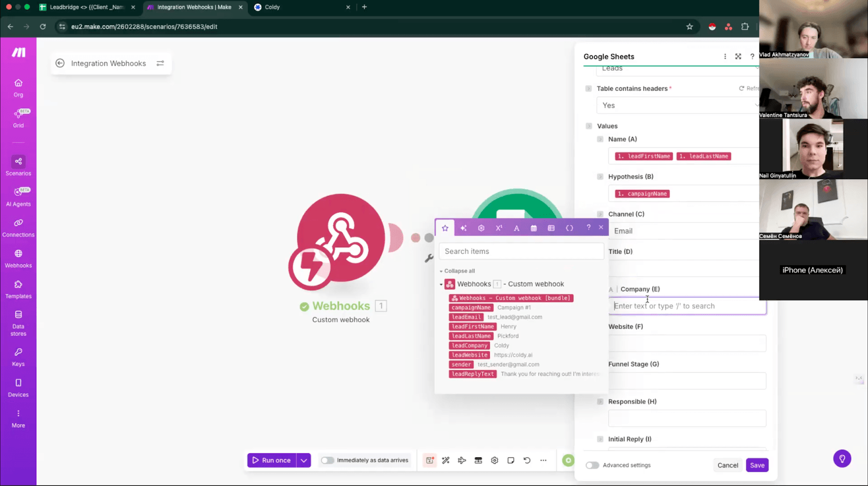The height and width of the screenshot is (486, 868).
Task: Open math functions tab in mapping panel
Action: pos(499,228)
